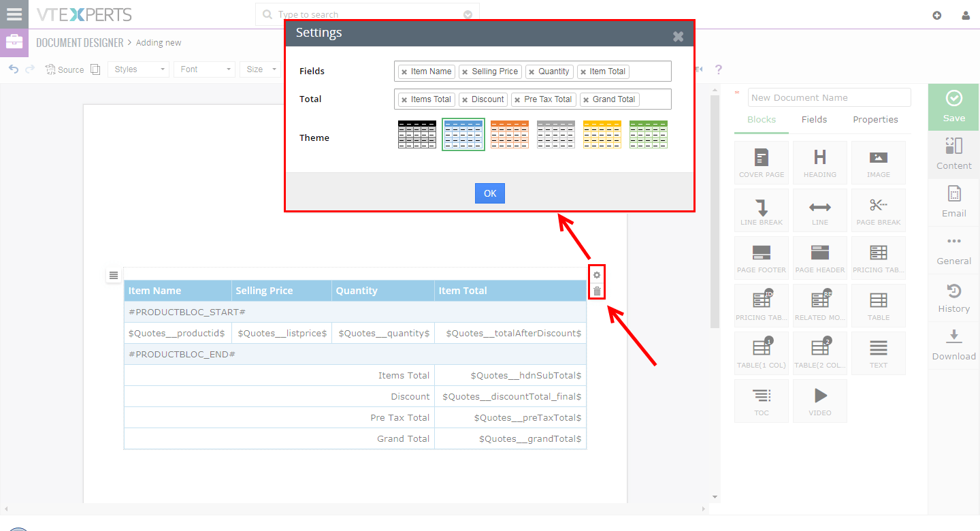Confirm settings with the OK button
The height and width of the screenshot is (531, 980).
489,193
